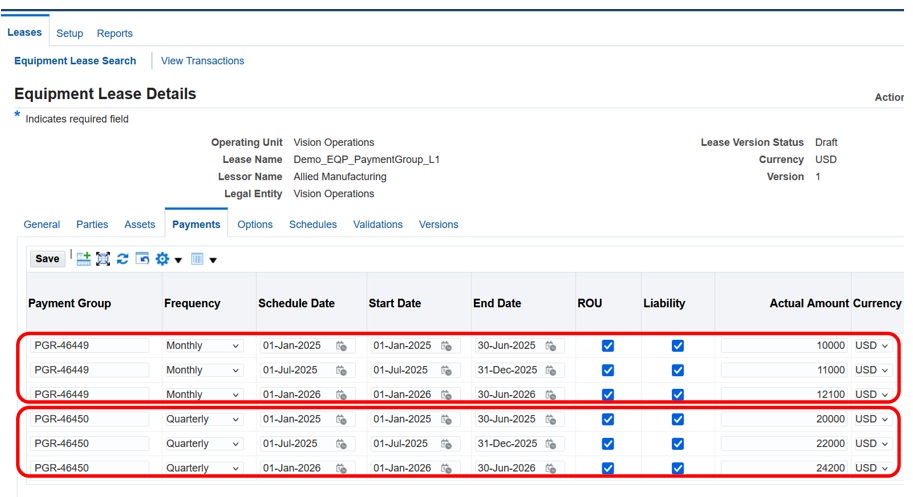Open End Date calendar in the 20000 amount row
This screenshot has width=913, height=497.
[x=551, y=420]
